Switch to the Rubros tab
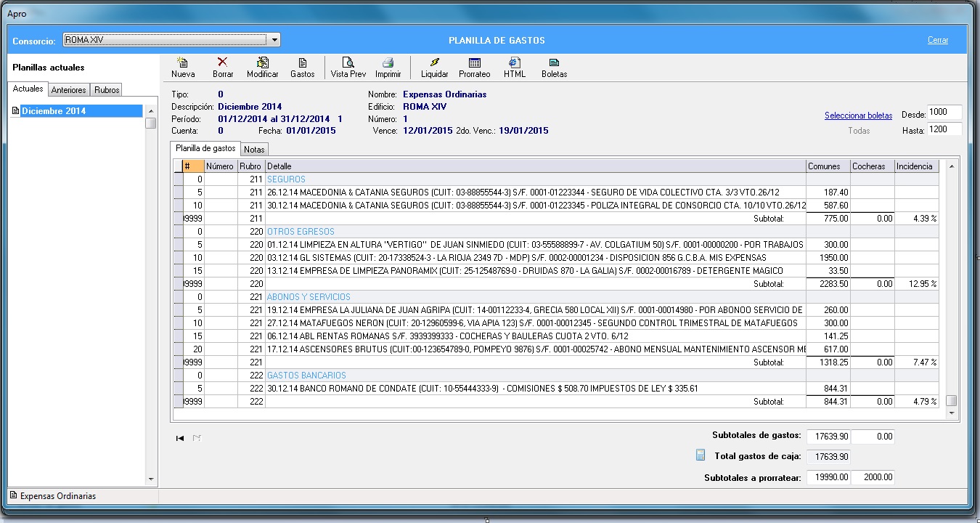The height and width of the screenshot is (523, 980). coord(107,90)
